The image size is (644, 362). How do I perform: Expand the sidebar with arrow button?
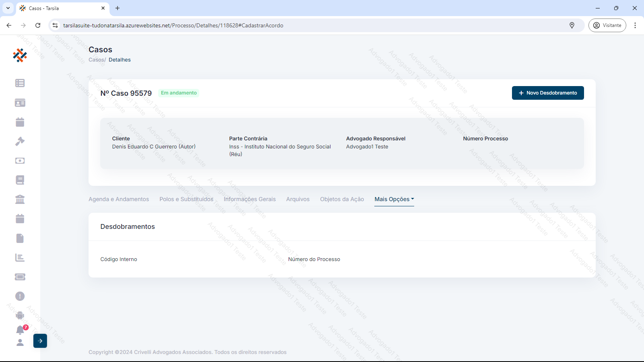coord(40,341)
